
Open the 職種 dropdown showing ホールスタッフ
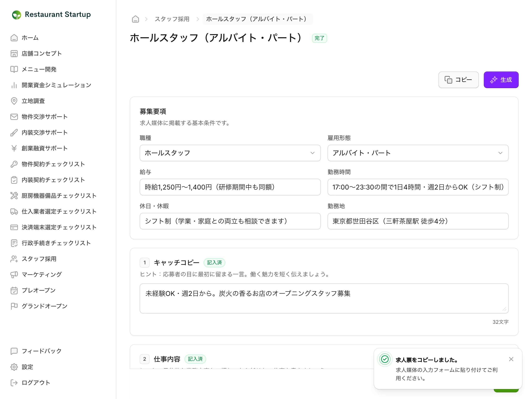(x=230, y=153)
